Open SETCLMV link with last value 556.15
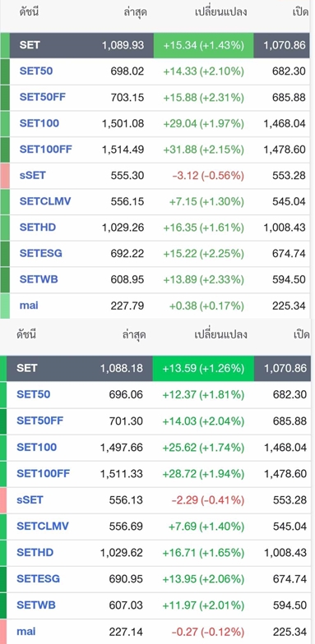This screenshot has height=644, width=315. (x=44, y=201)
